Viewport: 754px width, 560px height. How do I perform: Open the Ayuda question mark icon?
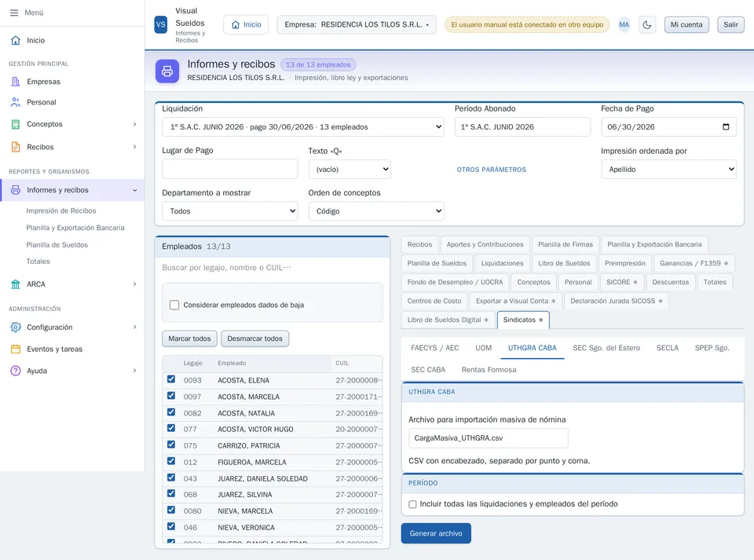click(16, 371)
